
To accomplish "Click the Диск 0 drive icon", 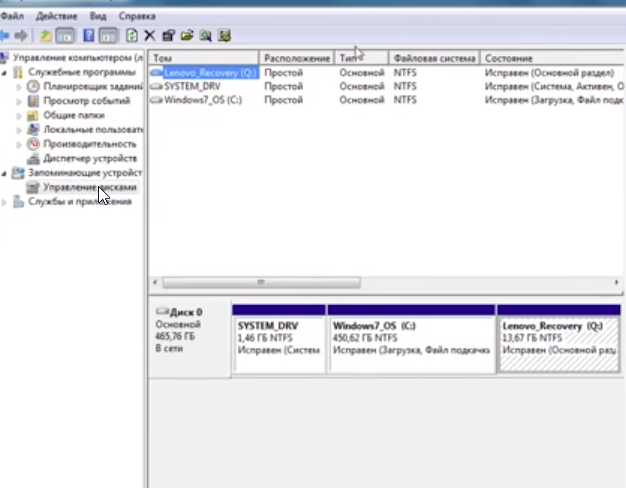I will [162, 311].
